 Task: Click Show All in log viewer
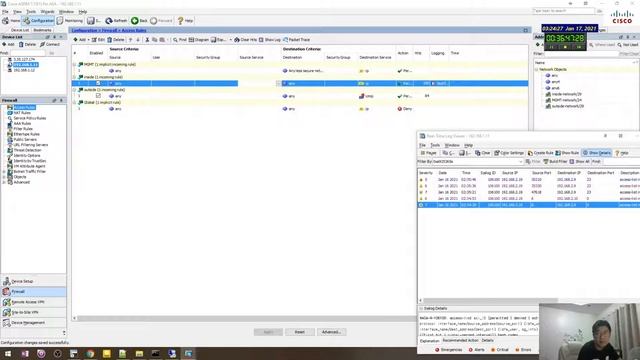(x=579, y=162)
